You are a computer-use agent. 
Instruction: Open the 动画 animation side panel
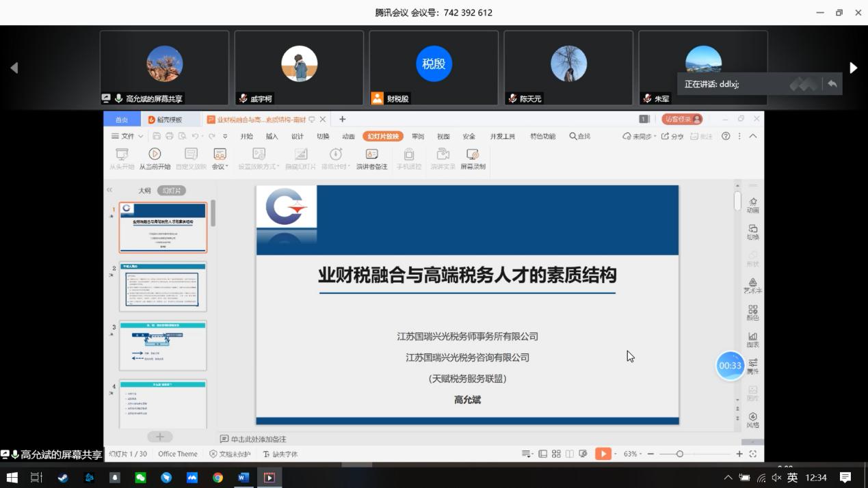(x=752, y=204)
